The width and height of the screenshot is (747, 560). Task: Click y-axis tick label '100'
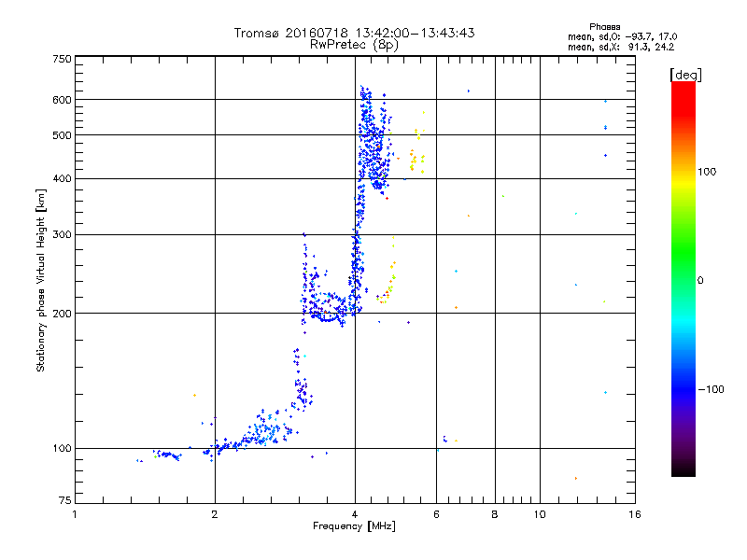pyautogui.click(x=62, y=448)
